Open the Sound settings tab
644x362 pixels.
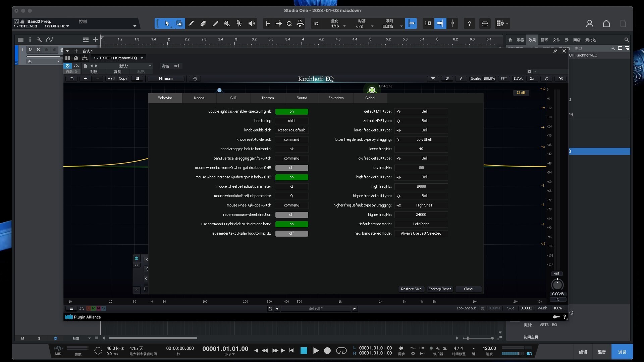[x=302, y=98]
